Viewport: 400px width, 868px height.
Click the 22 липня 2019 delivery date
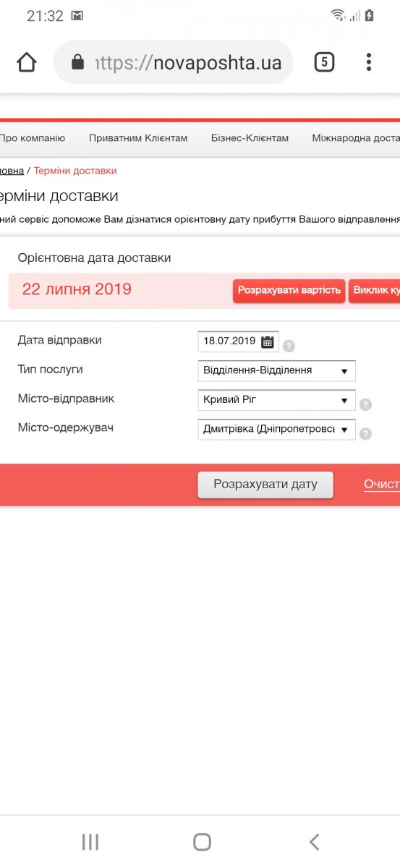tap(77, 289)
